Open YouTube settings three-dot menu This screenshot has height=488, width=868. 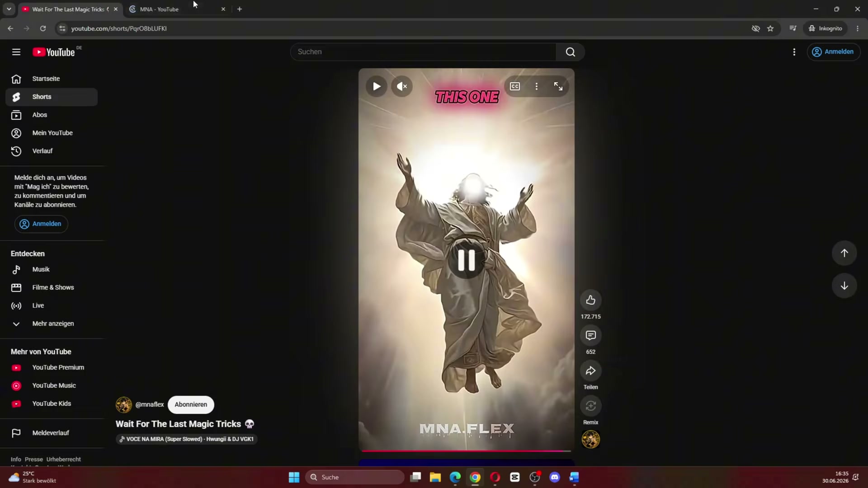coord(794,52)
